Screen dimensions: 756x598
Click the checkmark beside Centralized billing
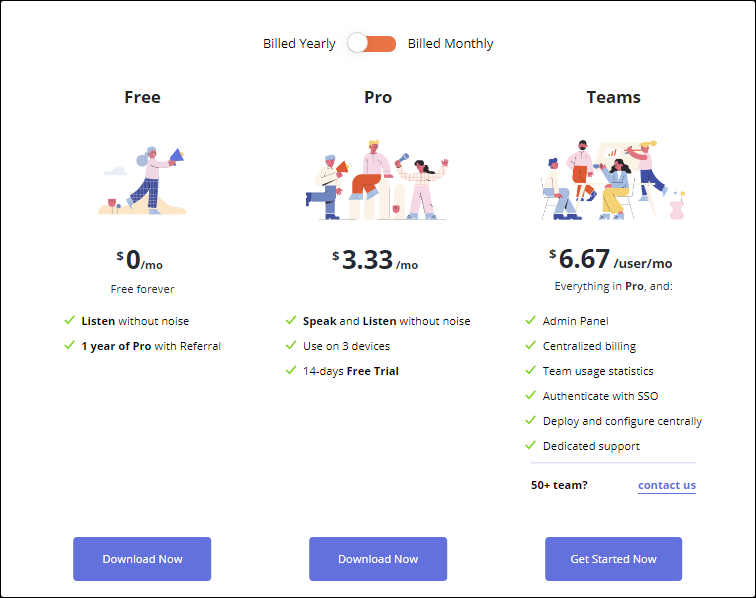click(530, 346)
